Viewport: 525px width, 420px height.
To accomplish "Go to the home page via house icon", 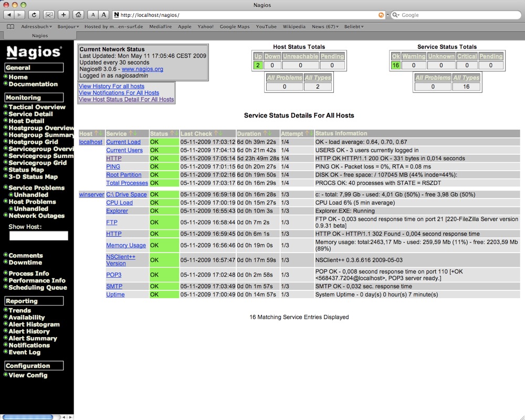I will [x=78, y=15].
